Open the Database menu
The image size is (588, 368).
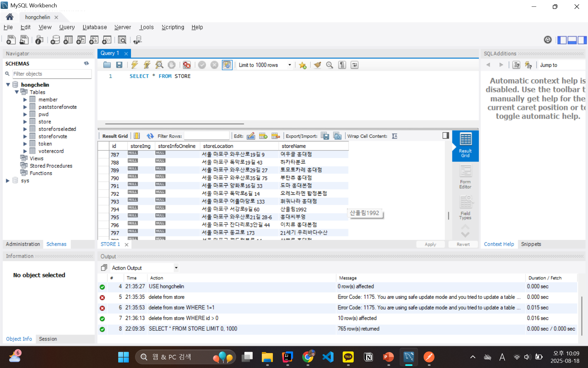click(x=95, y=27)
